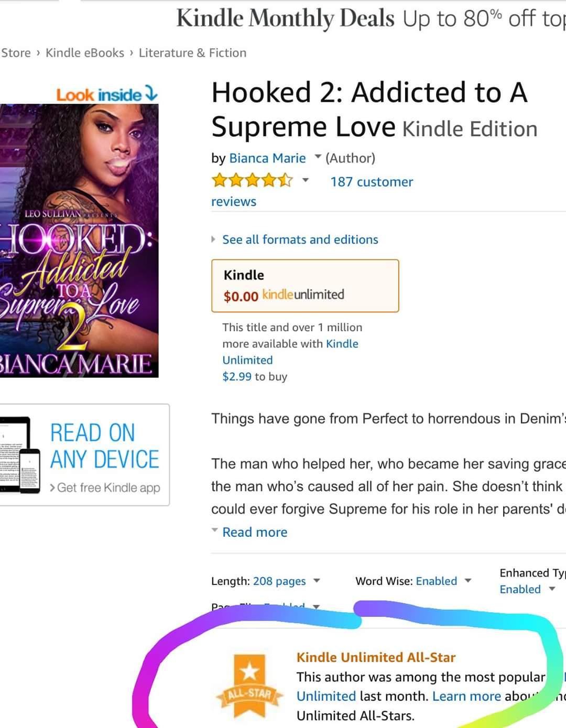Screen dimensions: 566x728
Task: Open the Hooked 2 book cover
Action: pos(79,241)
